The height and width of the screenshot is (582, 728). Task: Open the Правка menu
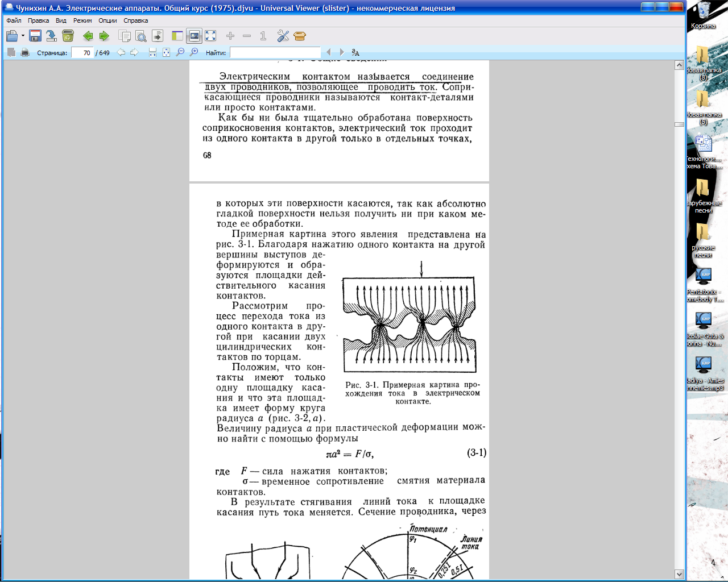click(x=38, y=20)
